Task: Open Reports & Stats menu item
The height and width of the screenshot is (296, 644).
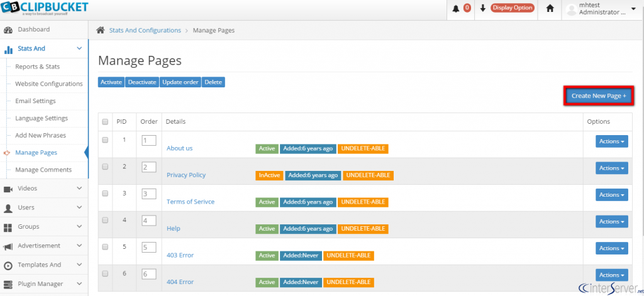Action: pos(37,67)
